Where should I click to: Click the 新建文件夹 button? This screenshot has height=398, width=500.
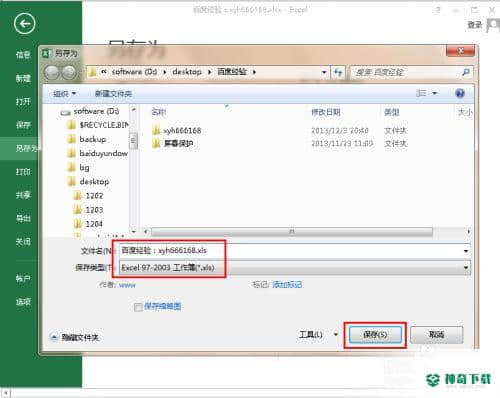113,94
